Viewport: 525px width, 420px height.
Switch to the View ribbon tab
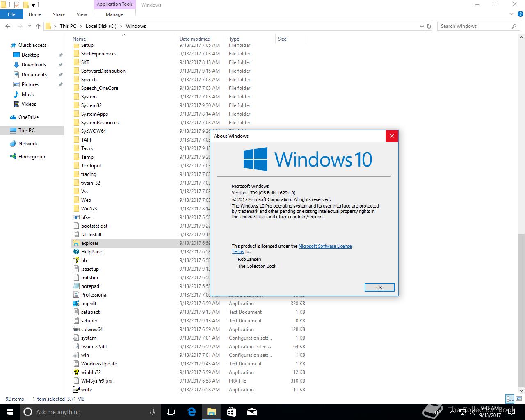(x=82, y=14)
